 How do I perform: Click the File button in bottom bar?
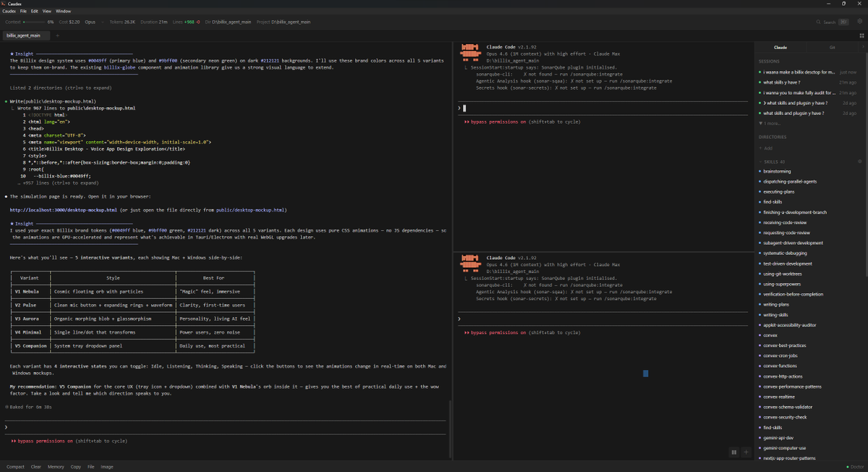coord(91,466)
